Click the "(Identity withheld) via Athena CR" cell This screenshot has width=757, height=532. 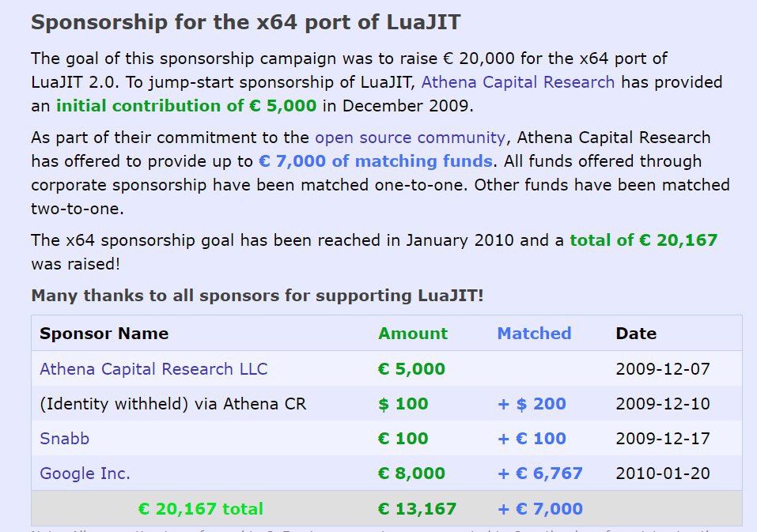click(172, 404)
